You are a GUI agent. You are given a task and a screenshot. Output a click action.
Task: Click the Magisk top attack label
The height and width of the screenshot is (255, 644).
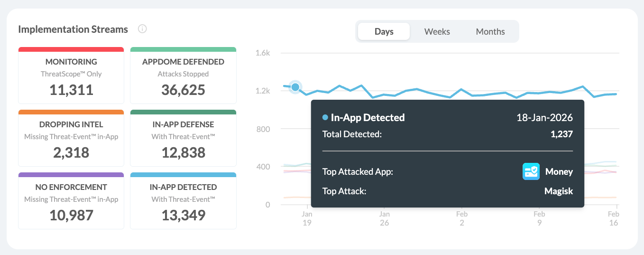click(559, 191)
